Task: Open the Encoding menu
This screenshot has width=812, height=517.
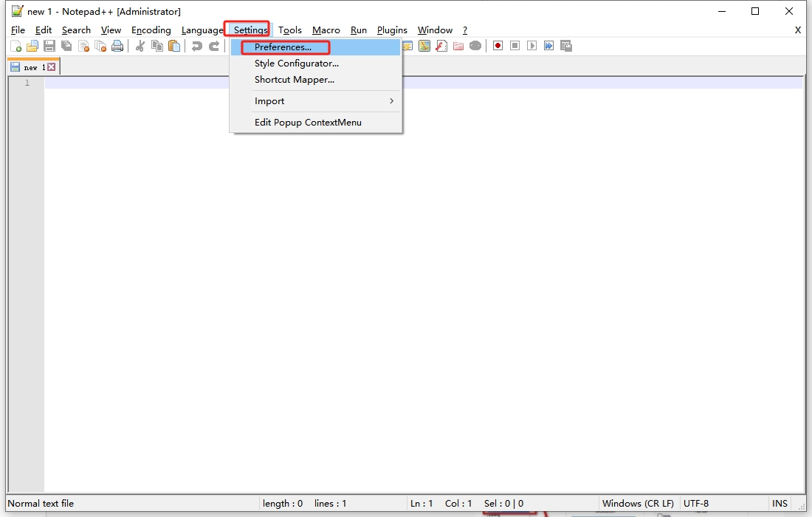Action: [151, 30]
